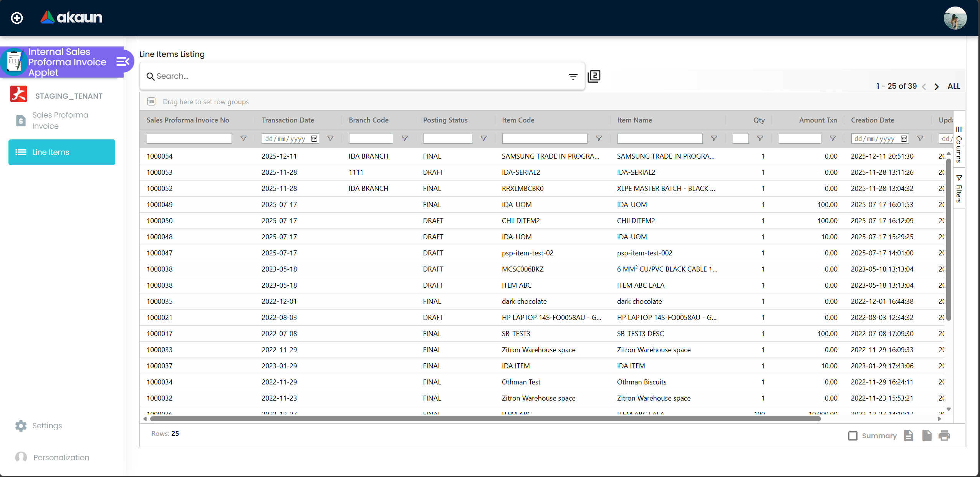The height and width of the screenshot is (477, 980).
Task: Click the copy records icon next to search
Action: pos(594,76)
